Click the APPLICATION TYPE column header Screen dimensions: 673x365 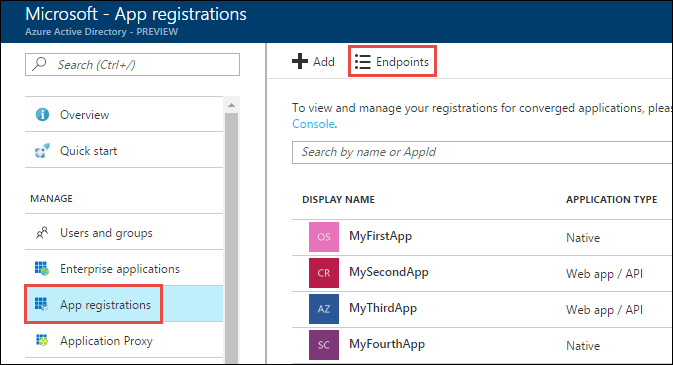pyautogui.click(x=612, y=200)
